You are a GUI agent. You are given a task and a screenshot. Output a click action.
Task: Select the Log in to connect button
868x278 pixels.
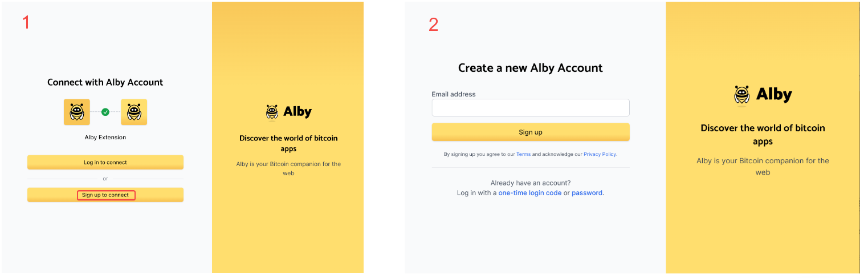(x=105, y=162)
